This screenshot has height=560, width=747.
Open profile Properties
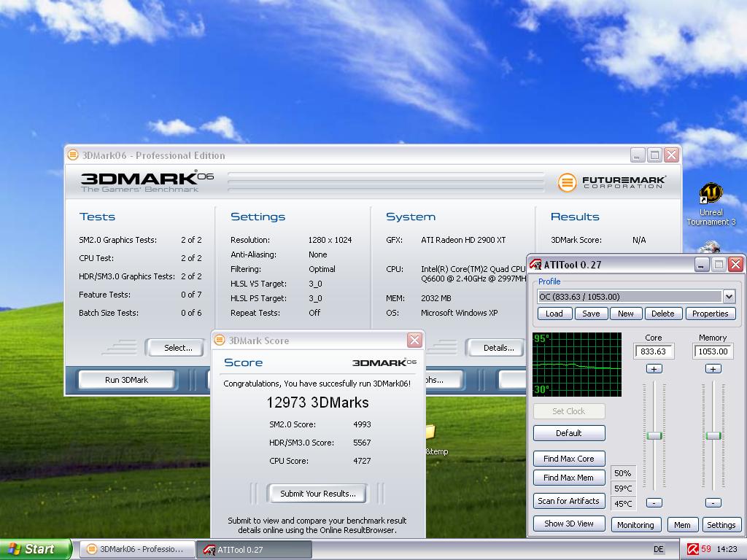pyautogui.click(x=710, y=314)
